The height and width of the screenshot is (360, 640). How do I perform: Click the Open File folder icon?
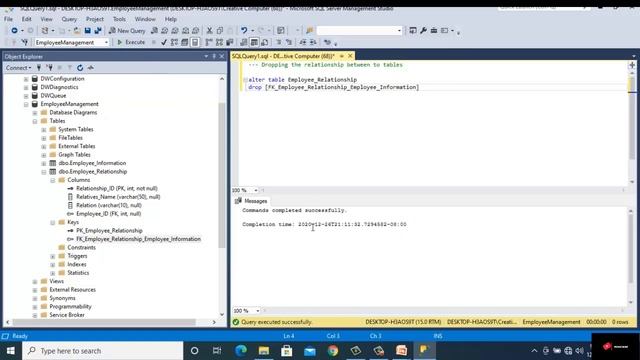pyautogui.click(x=77, y=31)
